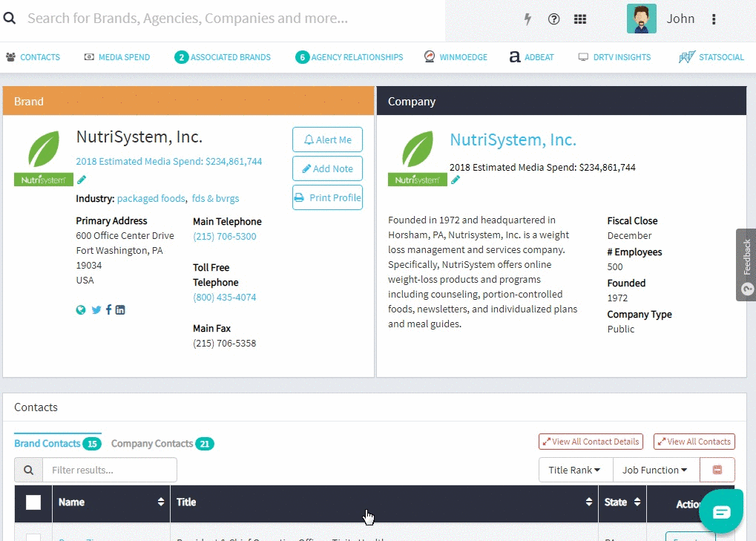
Task: Open the brand Facebook icon
Action: [108, 309]
